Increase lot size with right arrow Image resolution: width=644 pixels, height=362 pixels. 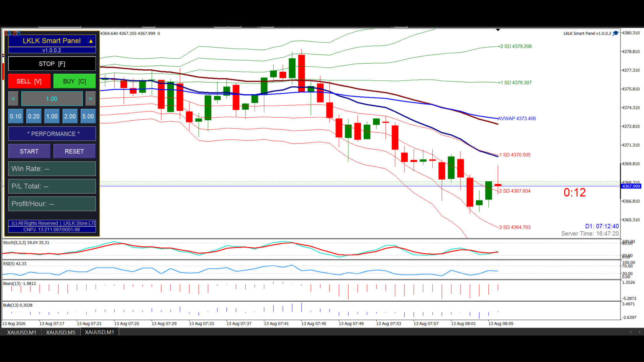(91, 99)
